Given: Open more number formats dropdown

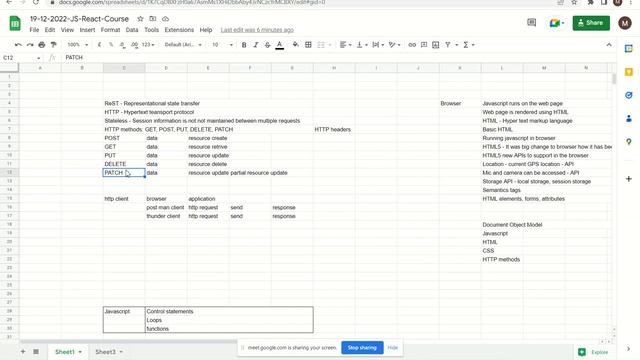Looking at the screenshot, I should pos(148,45).
